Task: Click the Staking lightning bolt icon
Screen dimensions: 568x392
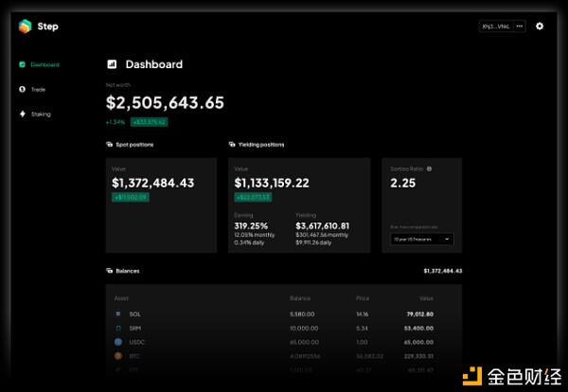Action: click(x=23, y=114)
